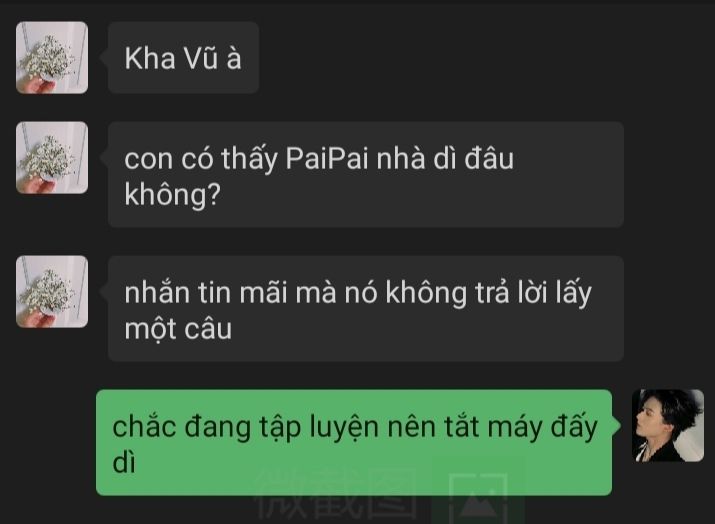Select the "Kha Vũ à" message bubble
This screenshot has width=715, height=524.
[183, 57]
